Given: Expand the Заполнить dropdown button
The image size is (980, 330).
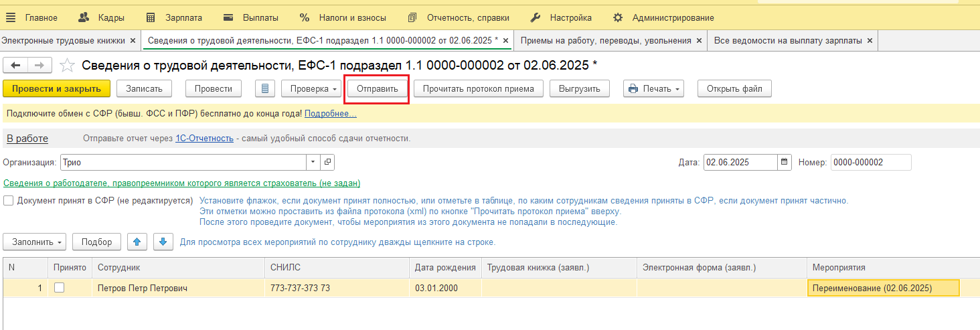Looking at the screenshot, I should click(60, 242).
